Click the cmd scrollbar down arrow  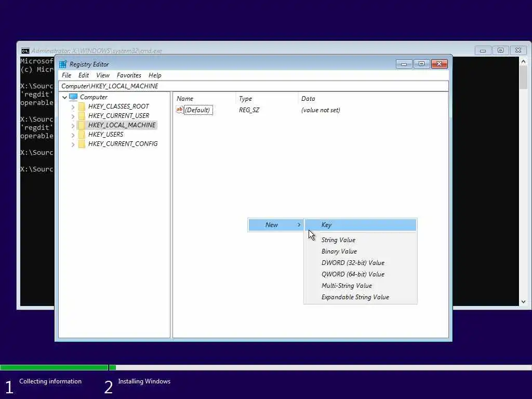point(523,302)
